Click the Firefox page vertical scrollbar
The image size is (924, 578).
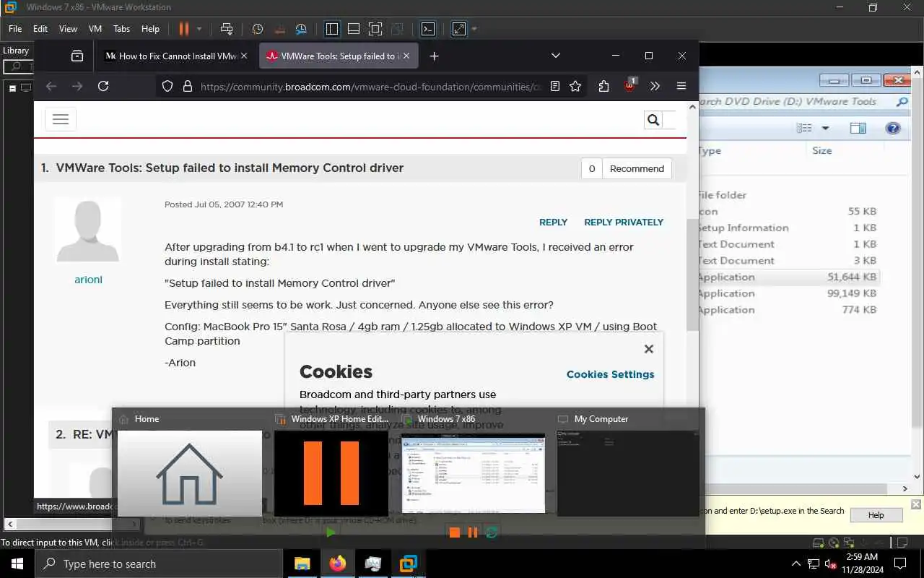click(693, 274)
